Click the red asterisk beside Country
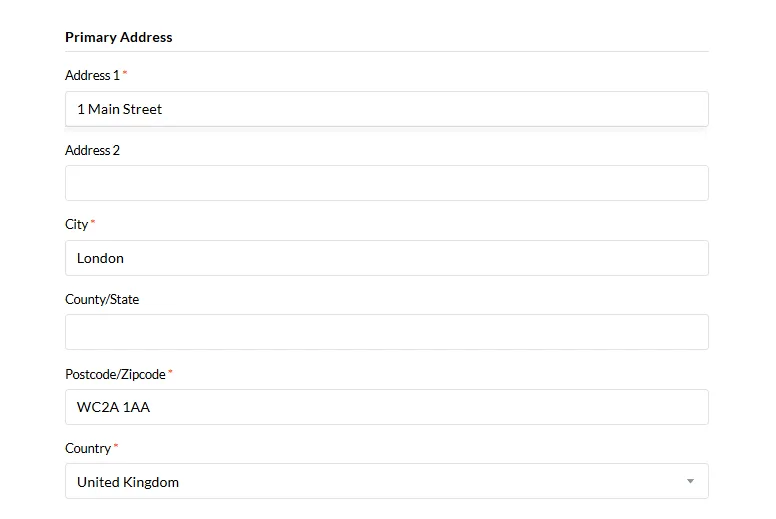The height and width of the screenshot is (519, 776). point(116,446)
